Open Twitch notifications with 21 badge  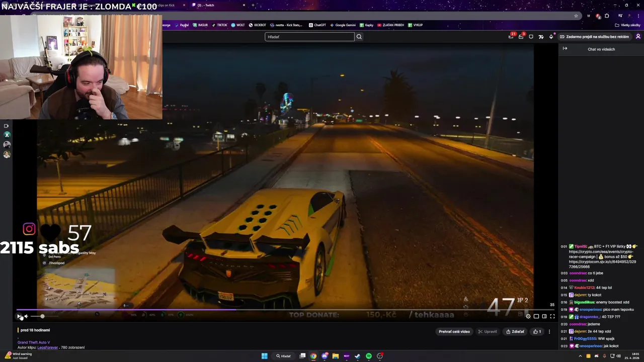(x=511, y=36)
